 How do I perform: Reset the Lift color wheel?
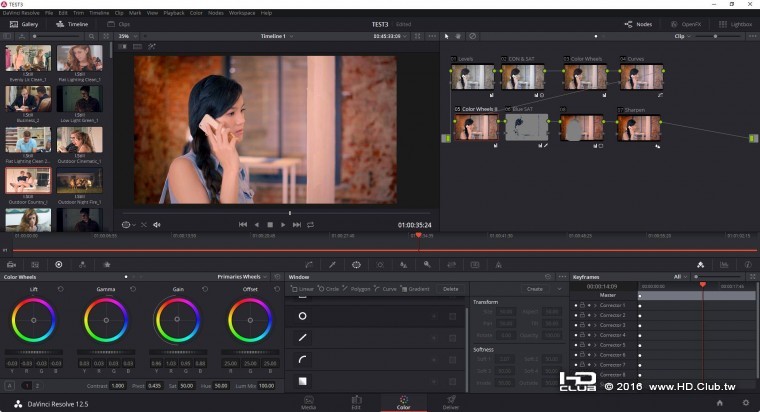pyautogui.click(x=60, y=289)
